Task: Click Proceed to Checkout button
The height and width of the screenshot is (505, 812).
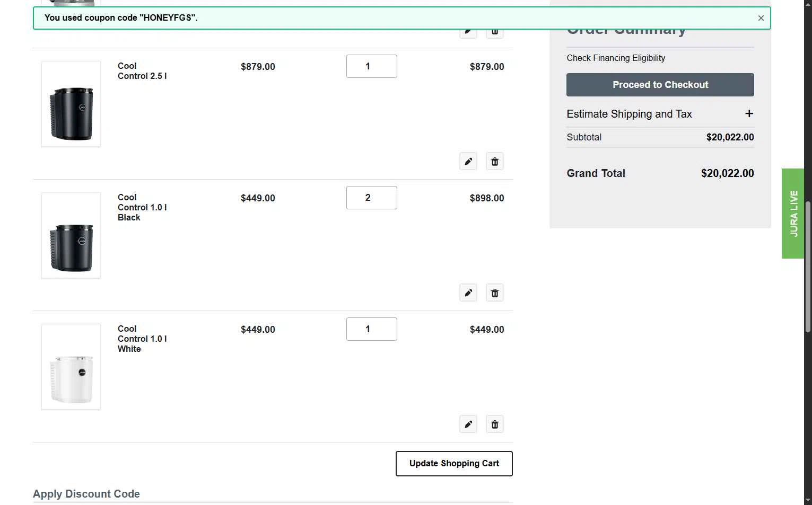Action: 660,85
